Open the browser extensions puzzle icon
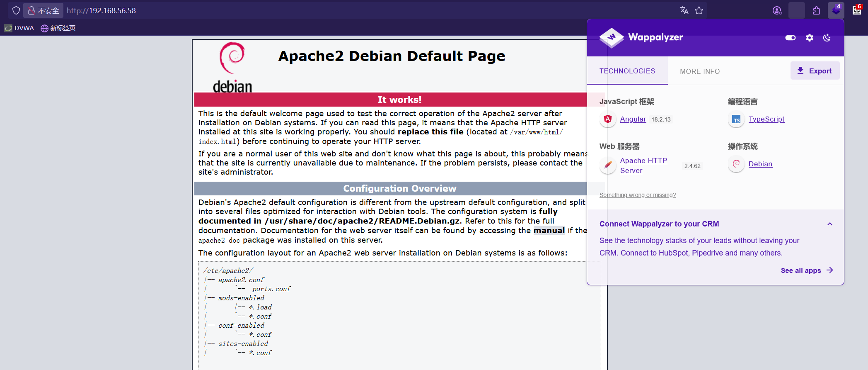The image size is (868, 370). [816, 10]
